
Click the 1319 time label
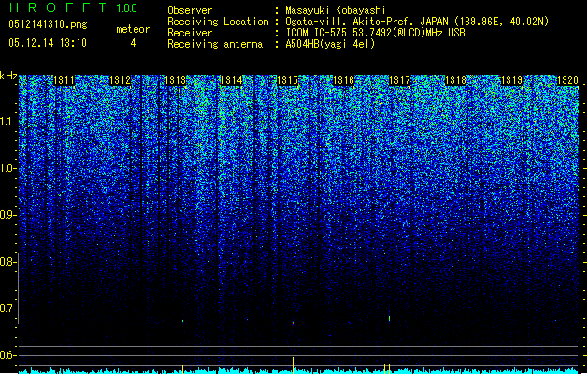(512, 80)
